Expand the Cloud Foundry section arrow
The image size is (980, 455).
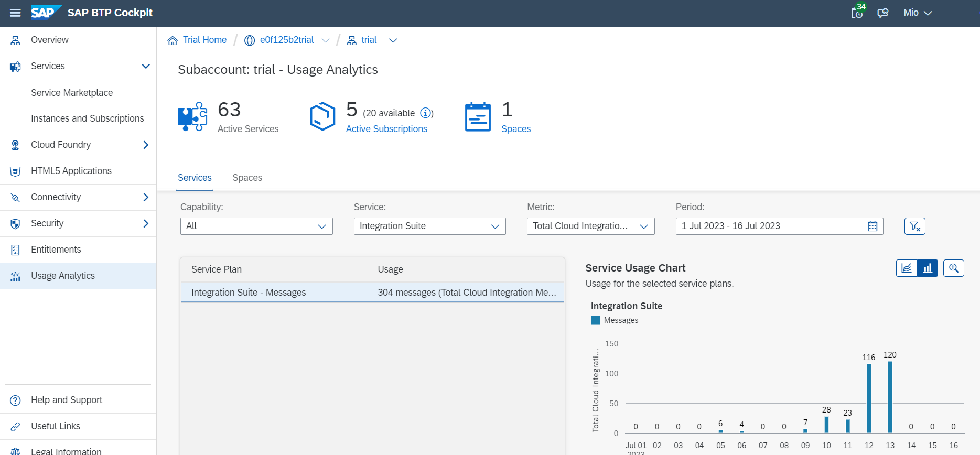pos(146,145)
